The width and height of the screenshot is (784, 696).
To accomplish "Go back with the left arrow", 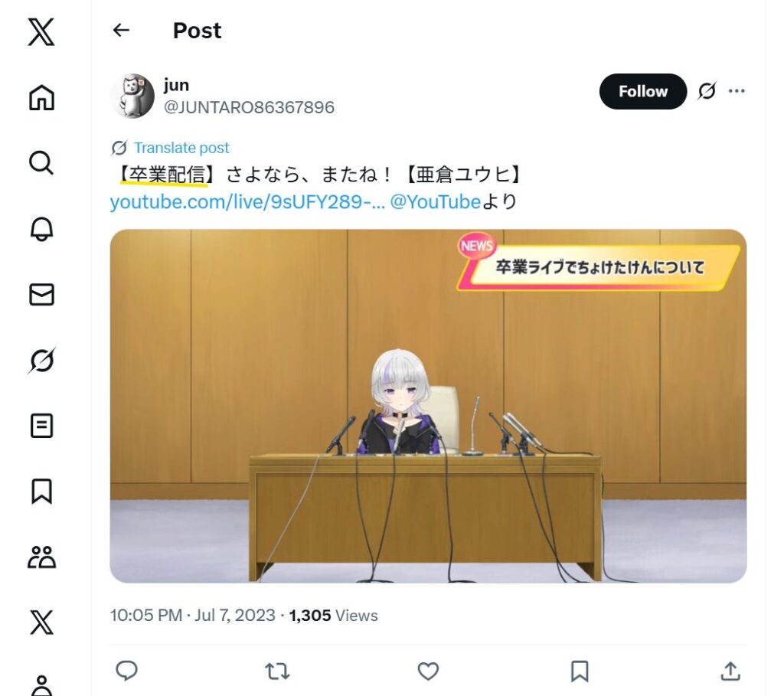I will tap(121, 31).
